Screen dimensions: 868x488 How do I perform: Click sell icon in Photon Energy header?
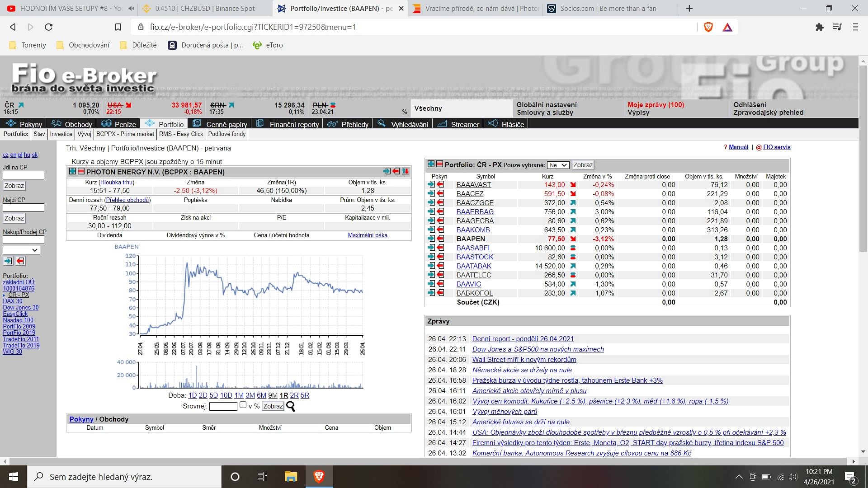[x=396, y=171]
